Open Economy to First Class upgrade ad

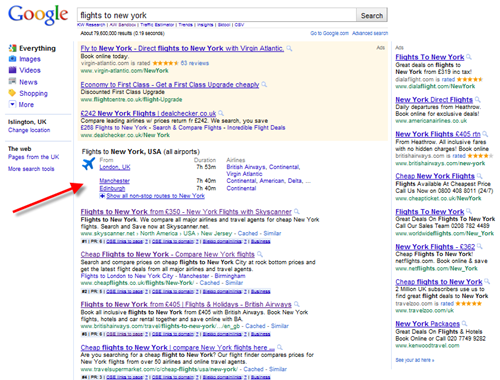point(170,85)
